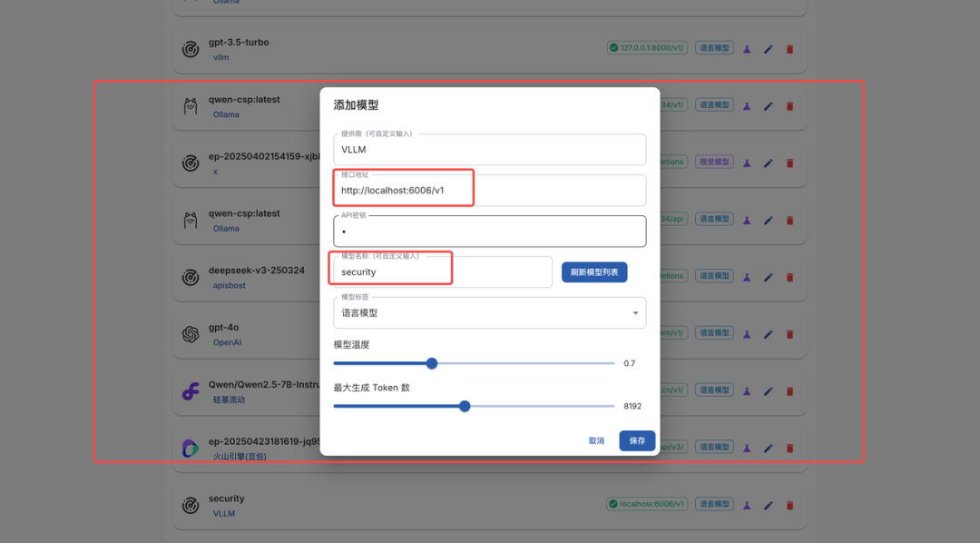Screen dimensions: 980x543
Task: Remove gpt-4o using its trash icon
Action: (x=790, y=334)
